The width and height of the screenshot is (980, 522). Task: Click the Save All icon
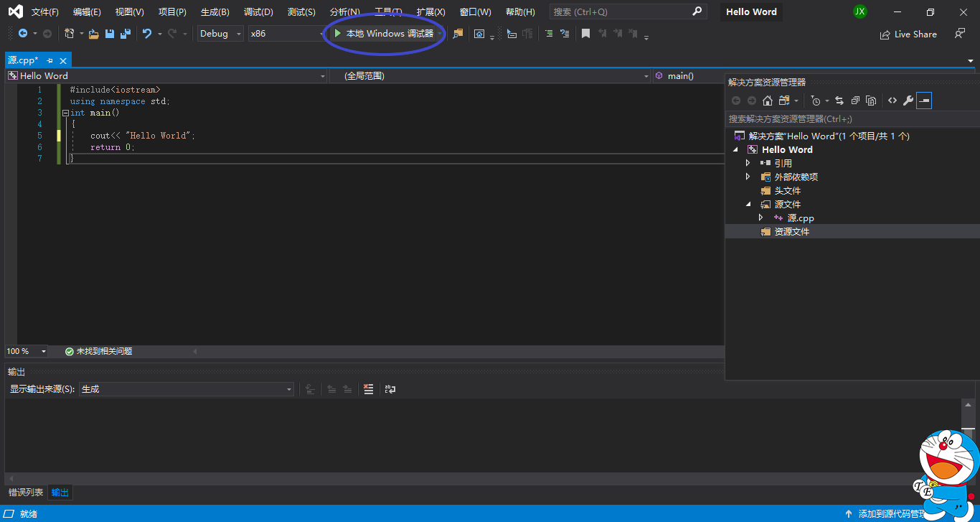[x=125, y=33]
